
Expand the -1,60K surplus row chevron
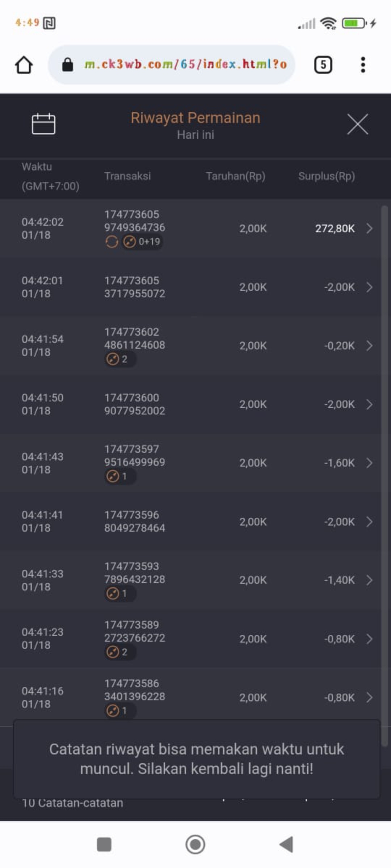369,463
